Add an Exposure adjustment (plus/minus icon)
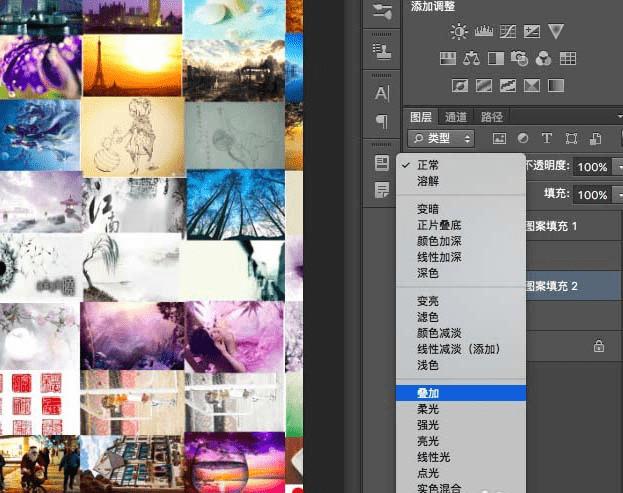This screenshot has width=623, height=493. tap(532, 31)
